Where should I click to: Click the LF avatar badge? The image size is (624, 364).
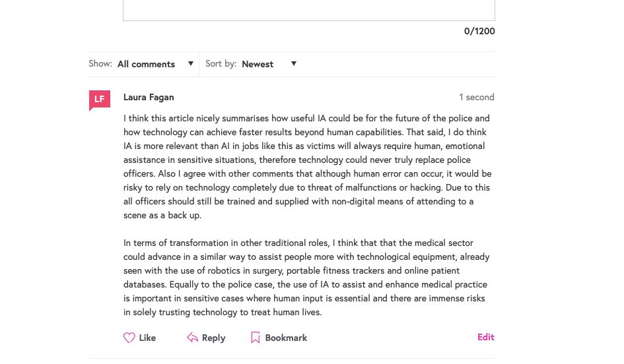(x=99, y=100)
